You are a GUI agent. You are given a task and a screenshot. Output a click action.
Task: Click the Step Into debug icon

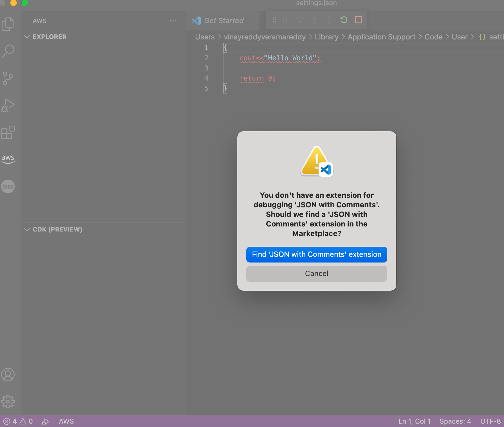pyautogui.click(x=315, y=20)
